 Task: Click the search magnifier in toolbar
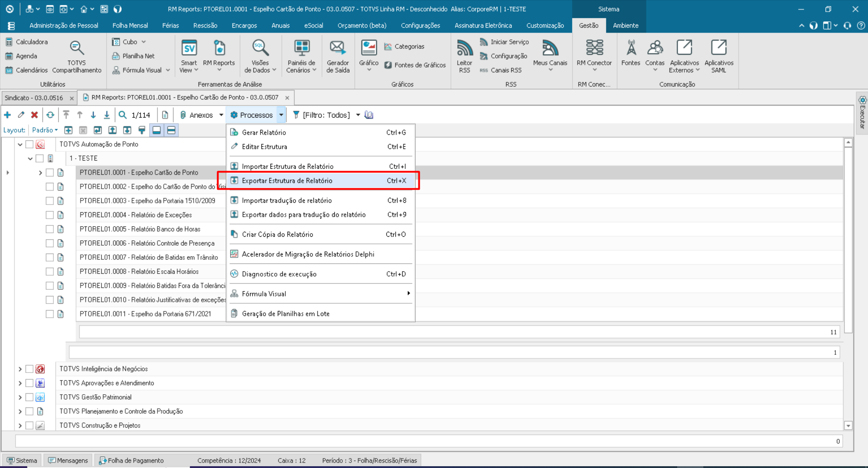tap(123, 115)
